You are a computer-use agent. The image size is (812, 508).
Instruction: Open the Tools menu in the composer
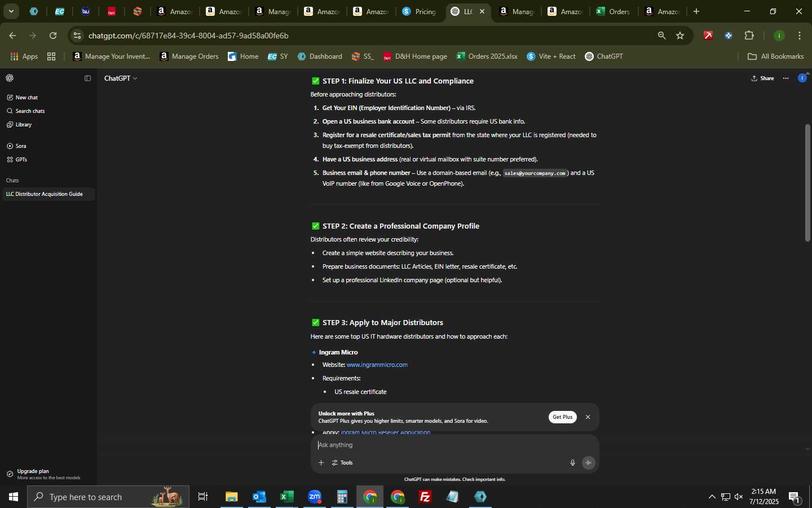coord(342,463)
